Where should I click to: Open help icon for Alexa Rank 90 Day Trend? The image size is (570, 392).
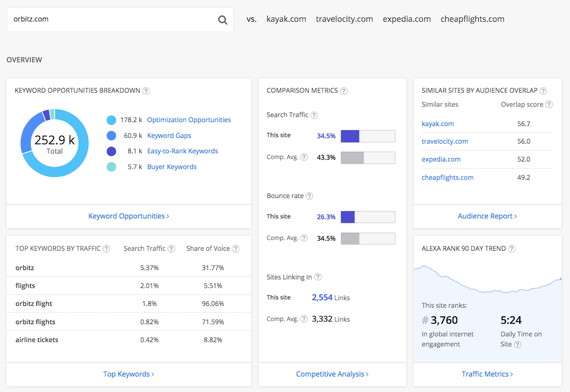(x=512, y=249)
